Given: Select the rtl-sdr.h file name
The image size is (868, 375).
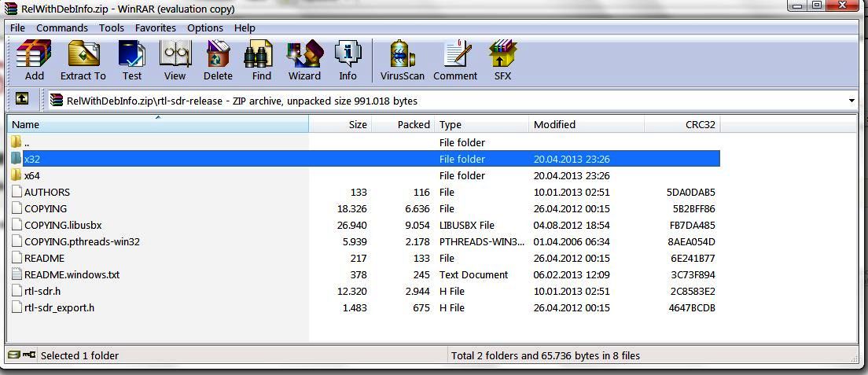Looking at the screenshot, I should (42, 291).
